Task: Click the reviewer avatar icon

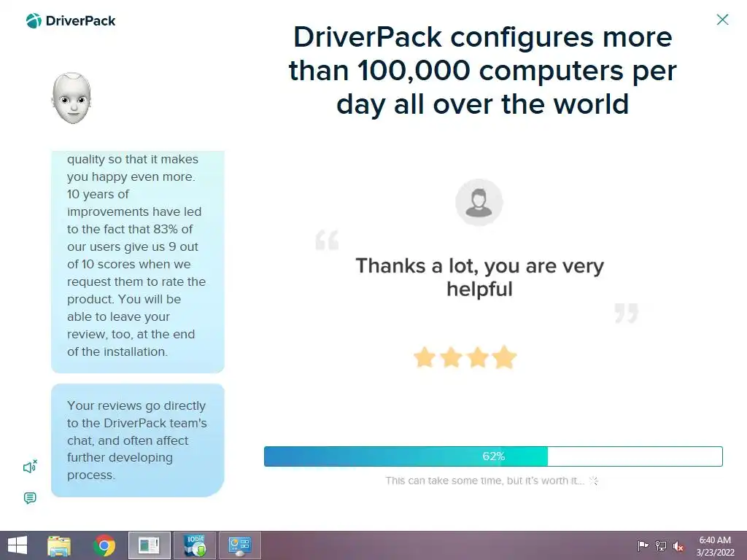Action: [479, 203]
